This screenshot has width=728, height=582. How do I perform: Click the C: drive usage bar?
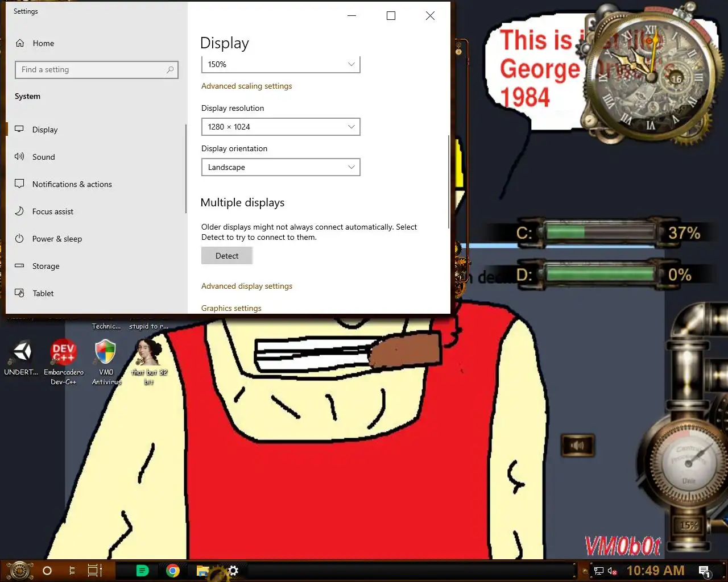click(599, 232)
